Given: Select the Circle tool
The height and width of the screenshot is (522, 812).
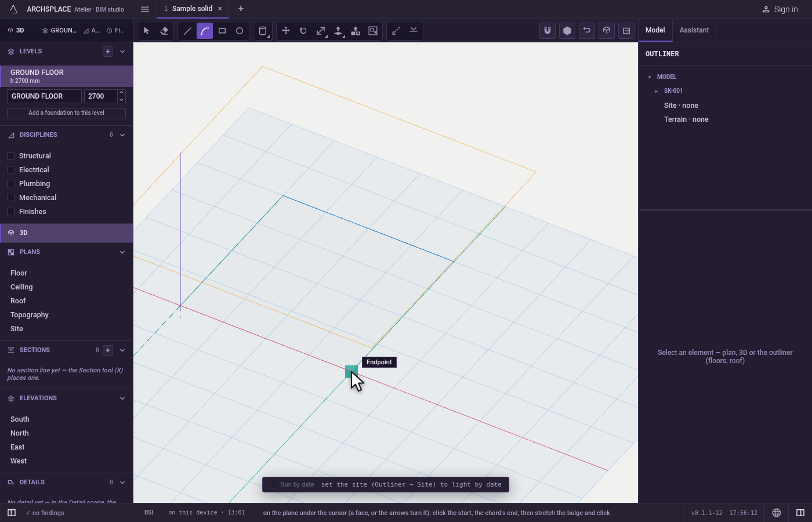Looking at the screenshot, I should (x=240, y=31).
